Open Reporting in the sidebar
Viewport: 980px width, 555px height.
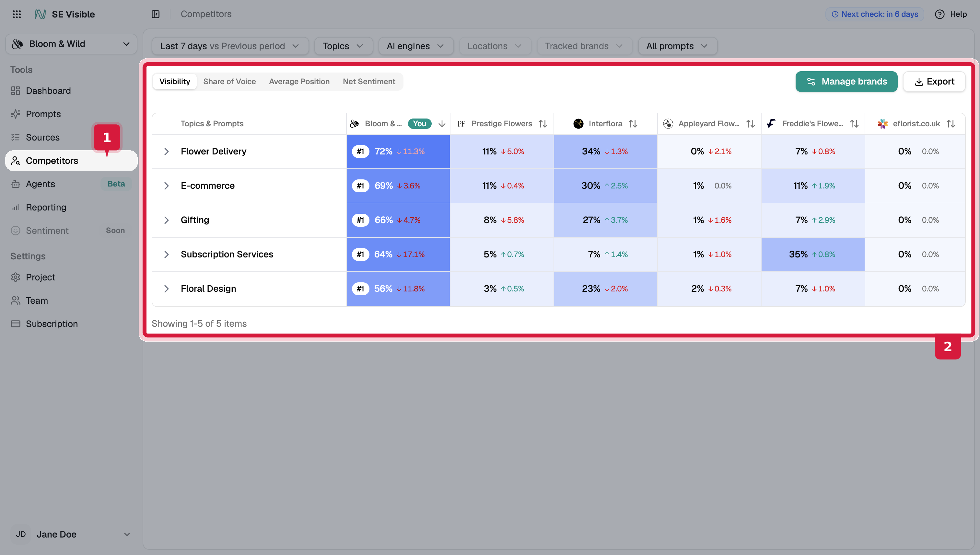[x=71, y=207]
